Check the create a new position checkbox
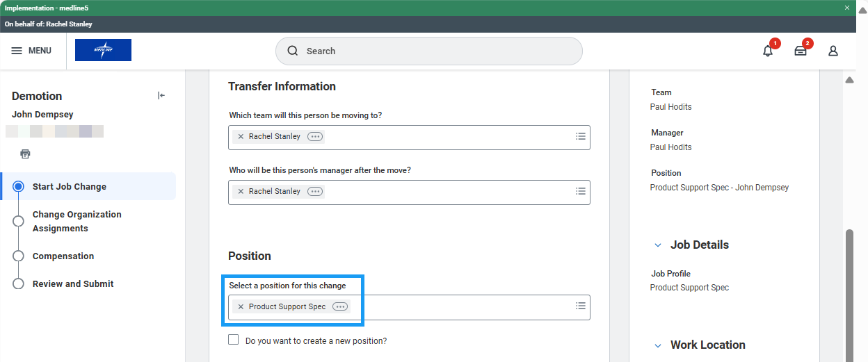Viewport: 868px width, 362px height. (x=234, y=340)
